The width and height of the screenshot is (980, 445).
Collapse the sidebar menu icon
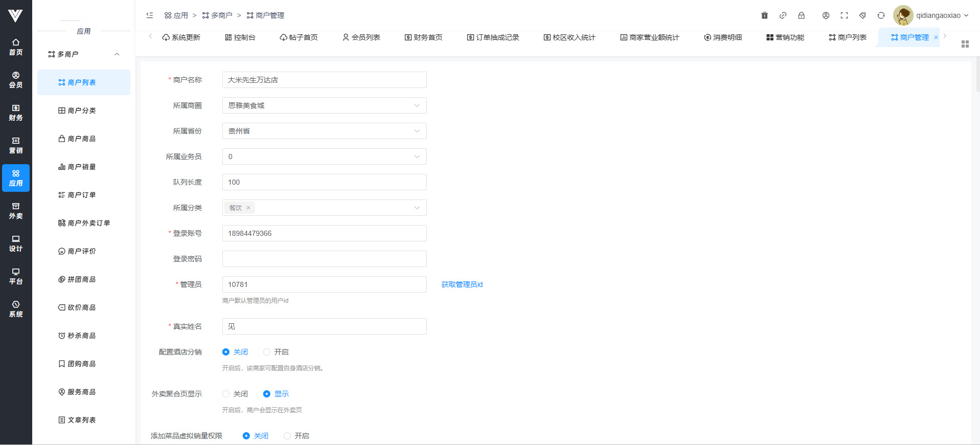tap(150, 15)
